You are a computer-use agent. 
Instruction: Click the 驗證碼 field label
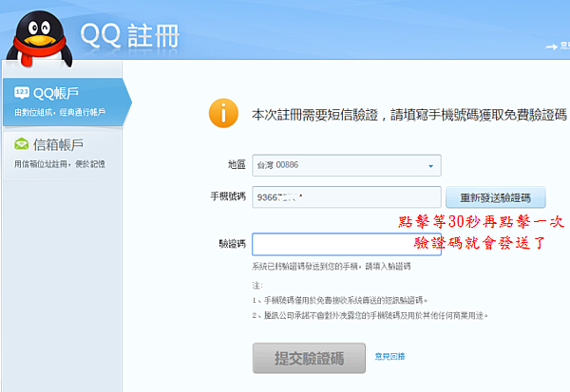click(x=233, y=243)
